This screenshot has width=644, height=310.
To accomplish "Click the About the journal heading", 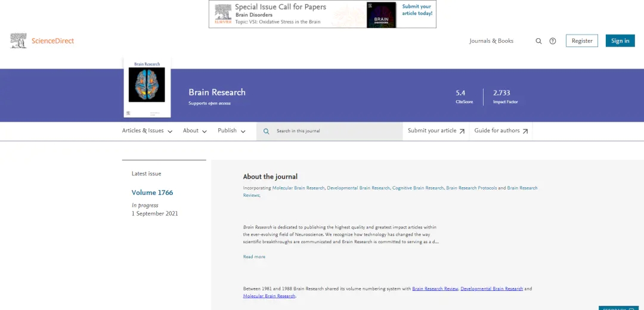I will [x=270, y=177].
